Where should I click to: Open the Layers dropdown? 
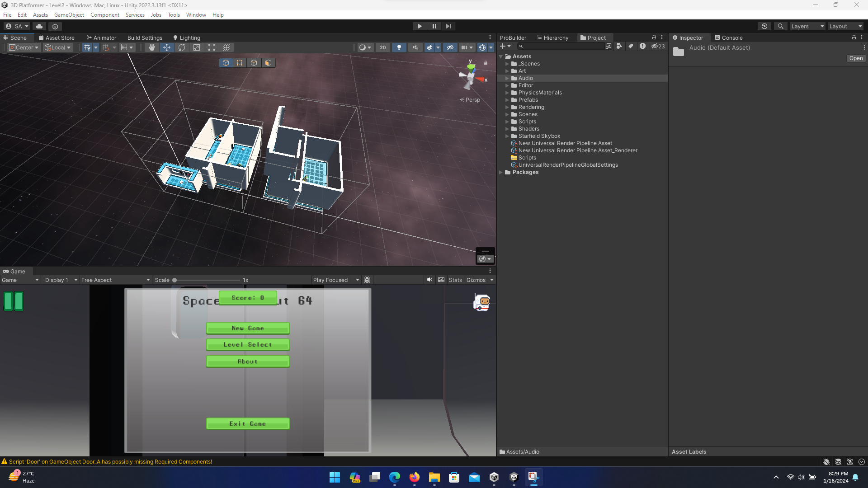(x=807, y=26)
